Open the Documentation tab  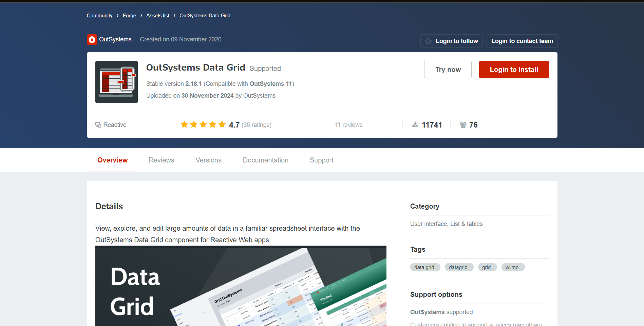[266, 160]
